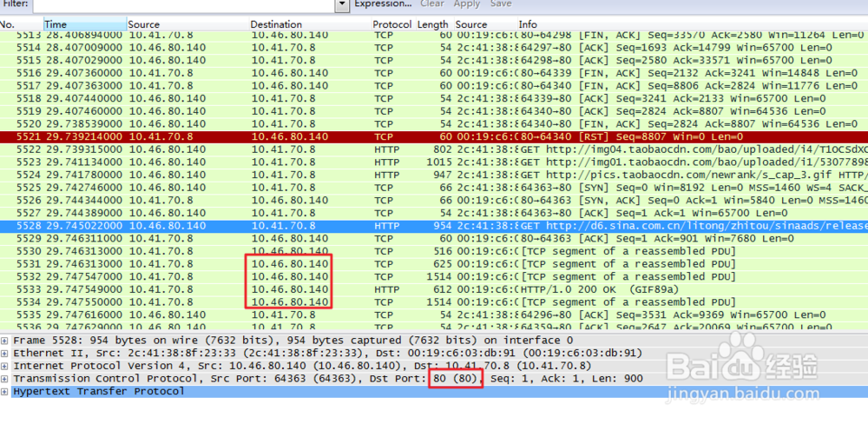Viewport: 868px width, 424px height.
Task: Expand the Internet Protocol Version 4 node
Action: pos(5,366)
